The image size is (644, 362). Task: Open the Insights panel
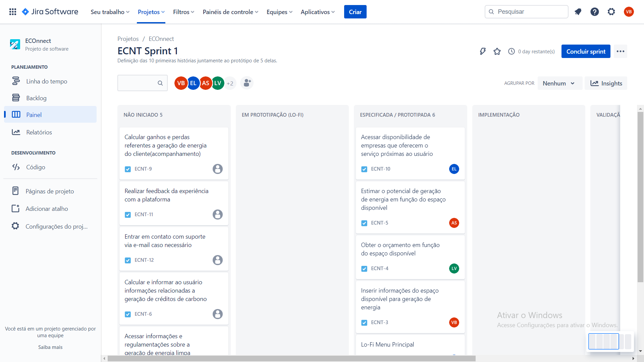(606, 83)
